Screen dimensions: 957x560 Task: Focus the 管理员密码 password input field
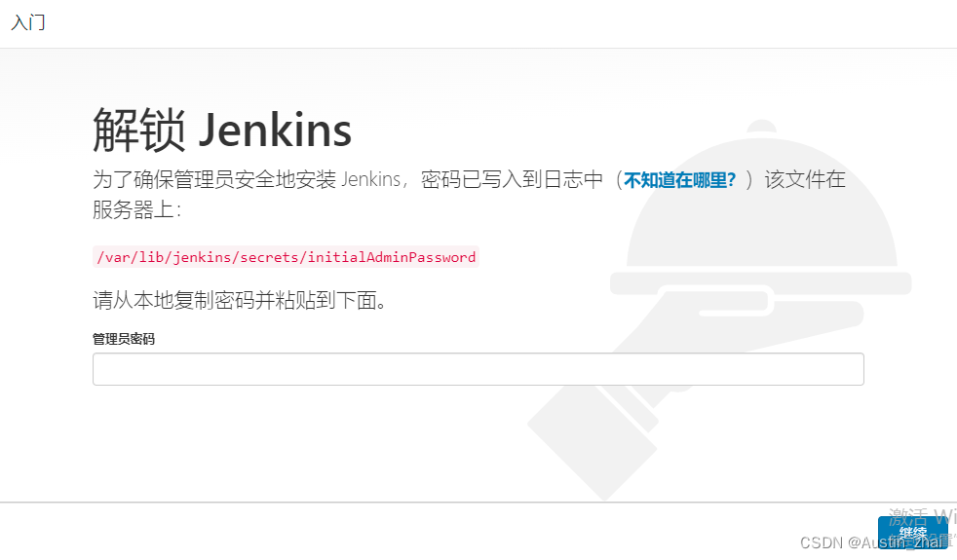point(478,369)
